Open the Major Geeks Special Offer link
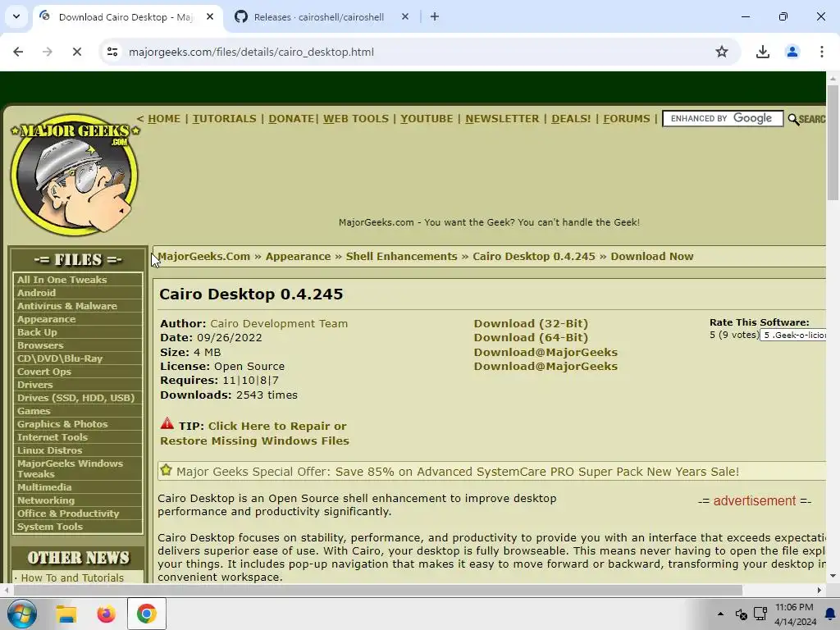 click(x=458, y=472)
